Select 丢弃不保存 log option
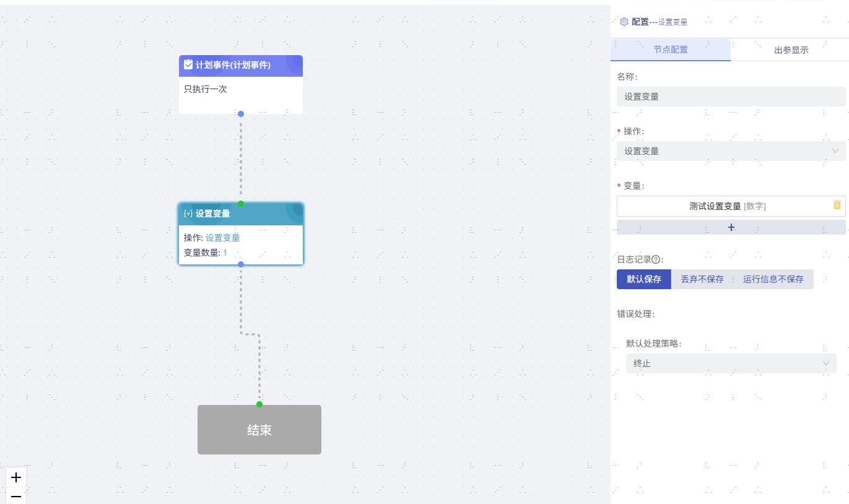849x504 pixels. point(702,279)
